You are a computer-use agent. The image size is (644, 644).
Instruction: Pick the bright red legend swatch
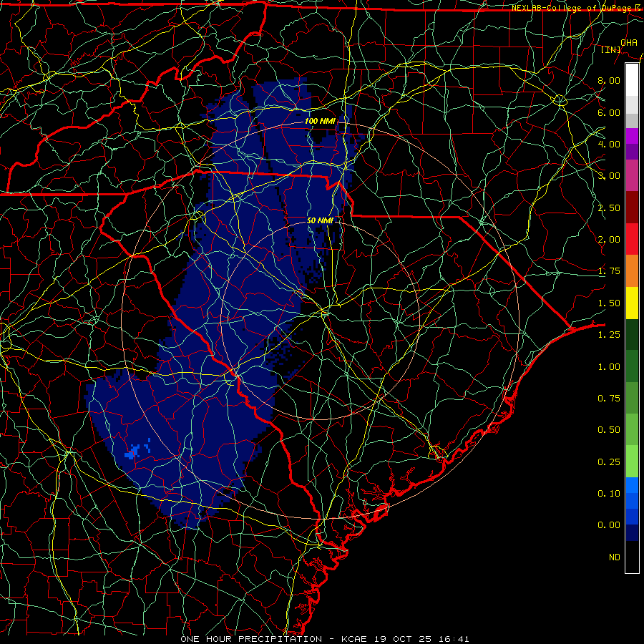632,239
